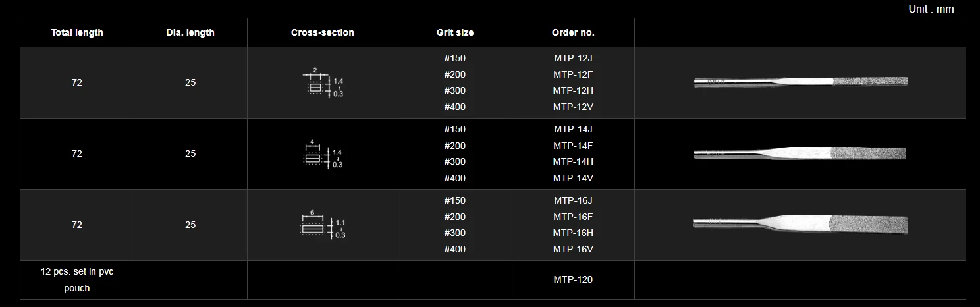Click the Unit : mm label
The width and height of the screenshot is (980, 307).
931,9
